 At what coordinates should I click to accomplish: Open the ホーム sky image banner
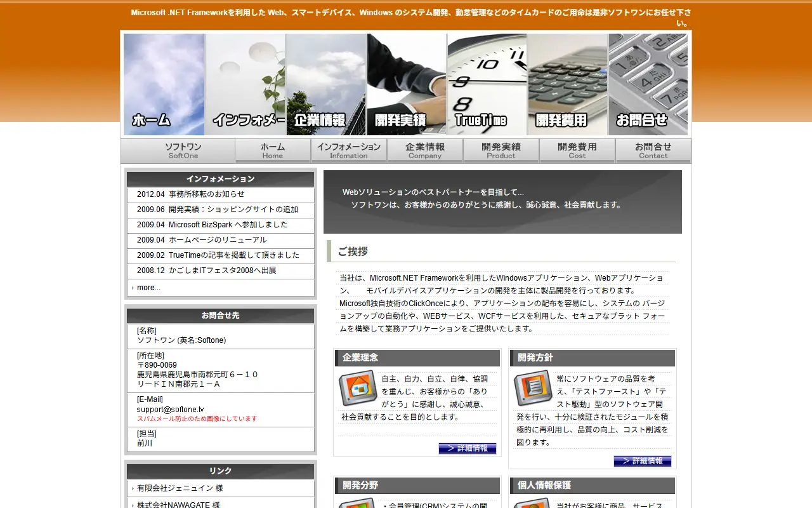164,84
